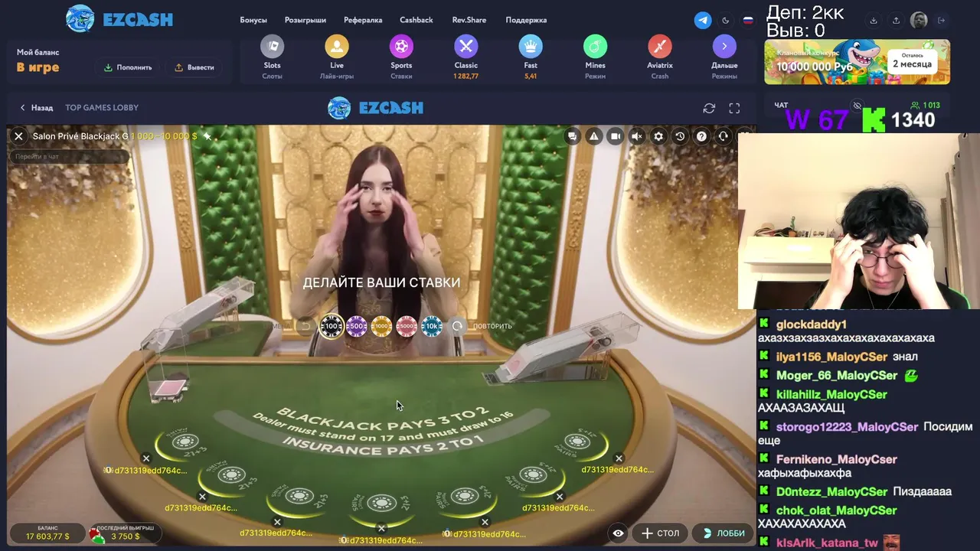Click the EZCASH logo in header
The width and height of the screenshot is (980, 551).
119,19
